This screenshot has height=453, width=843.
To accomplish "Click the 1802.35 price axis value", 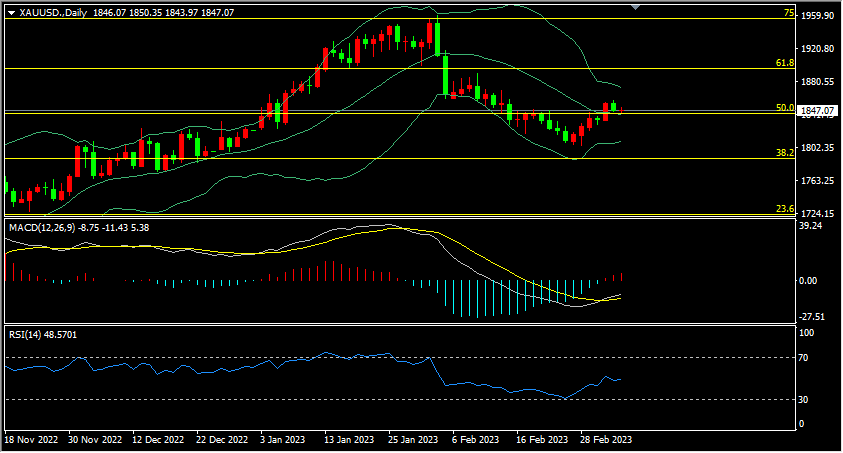I will [x=817, y=148].
